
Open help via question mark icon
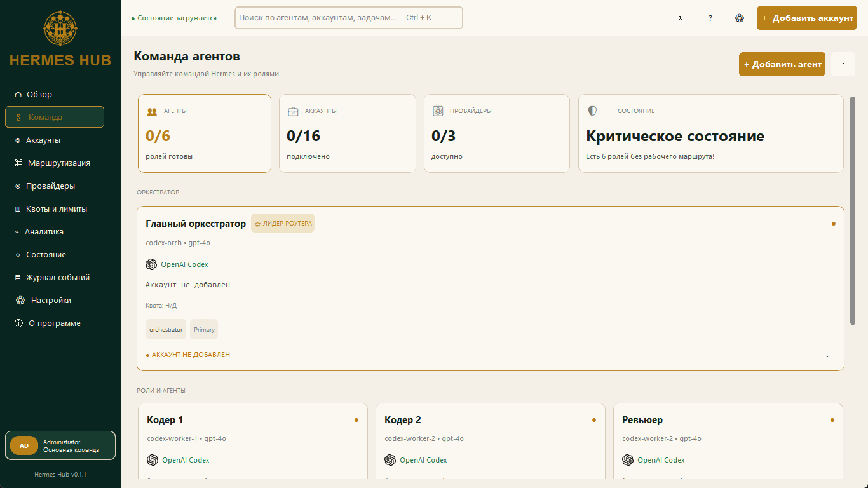(x=710, y=18)
